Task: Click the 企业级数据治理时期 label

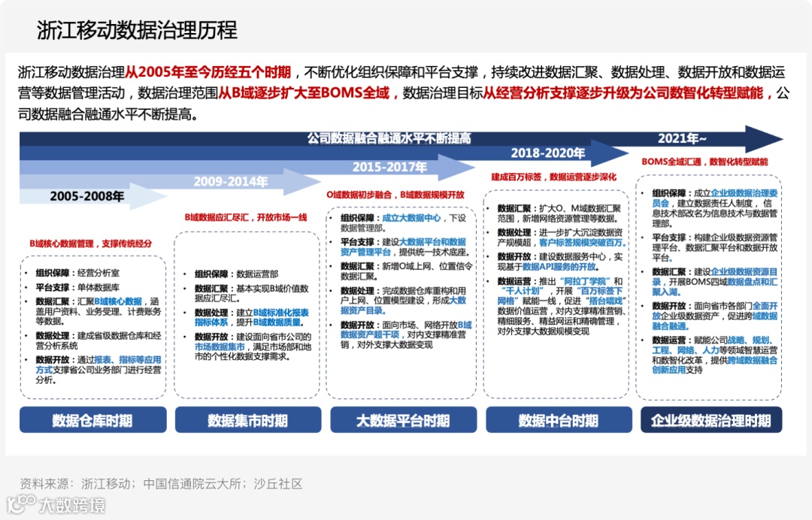Action: tap(711, 419)
